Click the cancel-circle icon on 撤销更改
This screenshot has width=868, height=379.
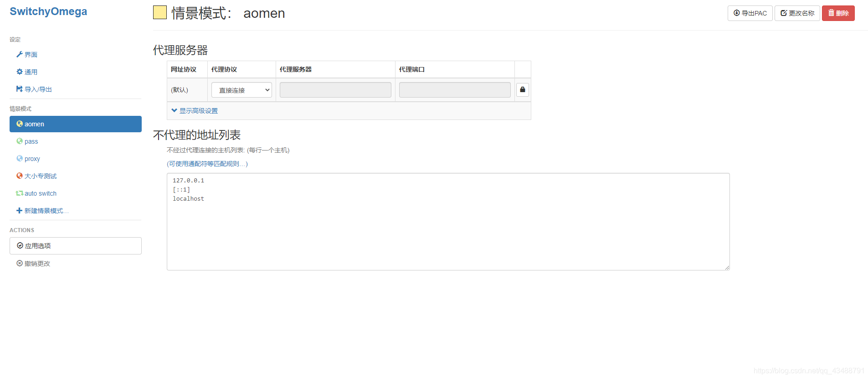pos(20,263)
